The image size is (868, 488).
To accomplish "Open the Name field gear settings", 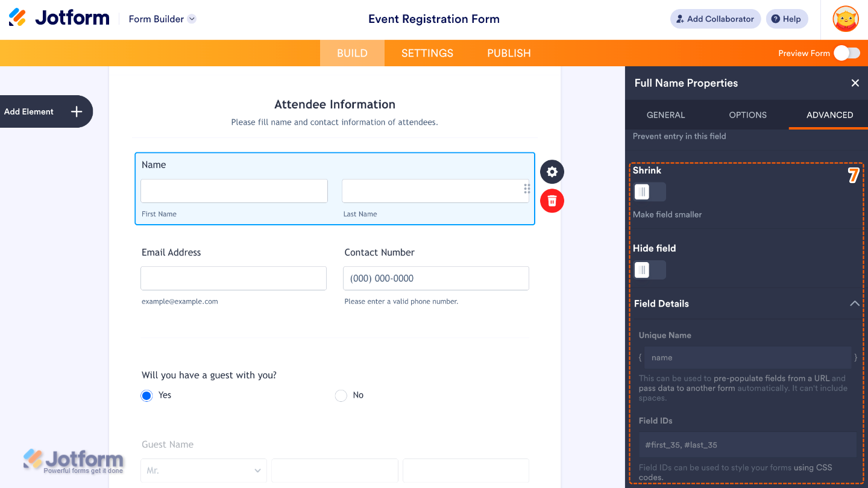I will 552,172.
